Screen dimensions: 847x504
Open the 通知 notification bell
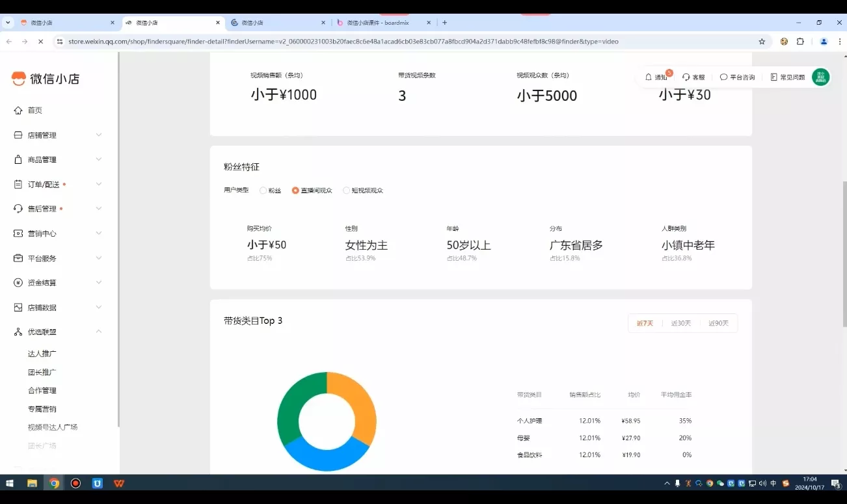(x=657, y=77)
